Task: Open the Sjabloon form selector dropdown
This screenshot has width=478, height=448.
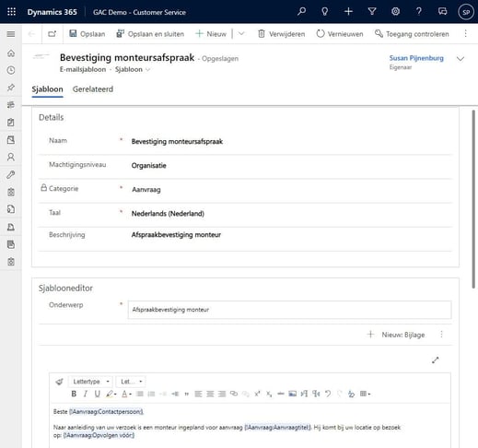Action: click(x=133, y=69)
